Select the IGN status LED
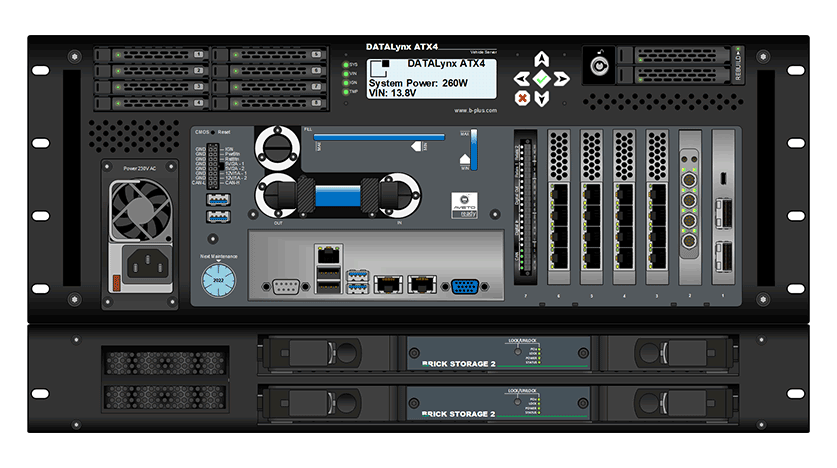The width and height of the screenshot is (837, 468). [x=346, y=83]
